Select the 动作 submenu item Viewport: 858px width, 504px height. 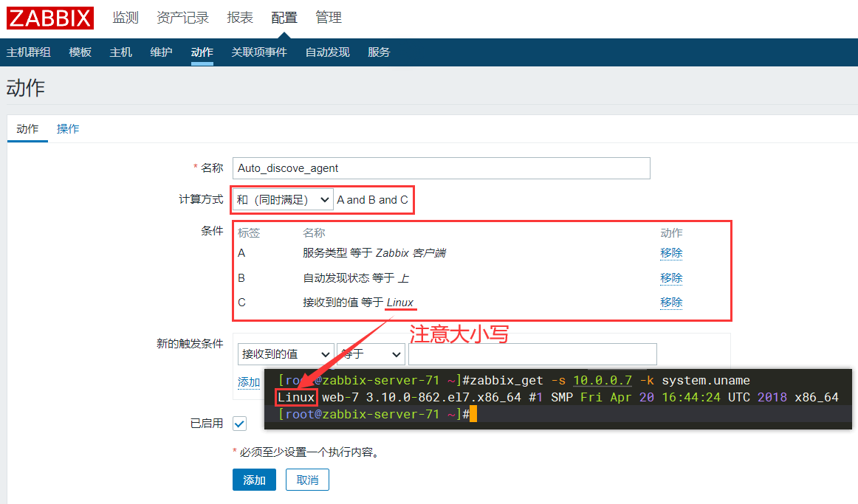[202, 52]
